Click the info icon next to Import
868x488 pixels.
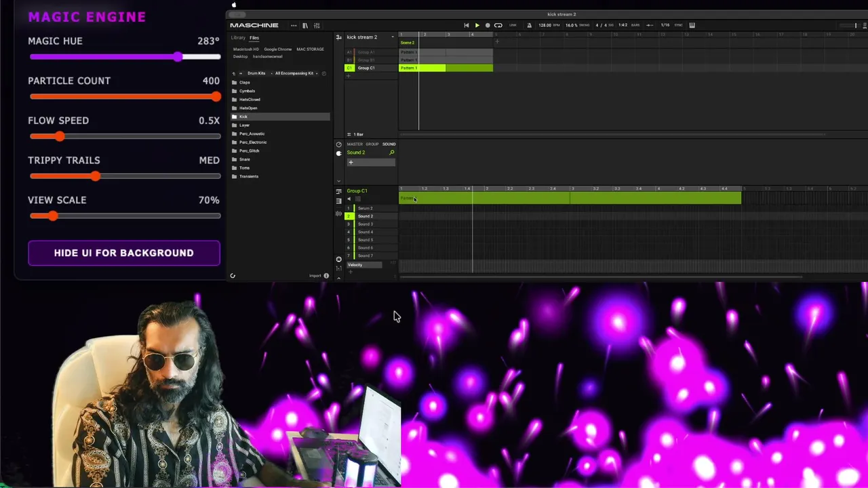326,276
